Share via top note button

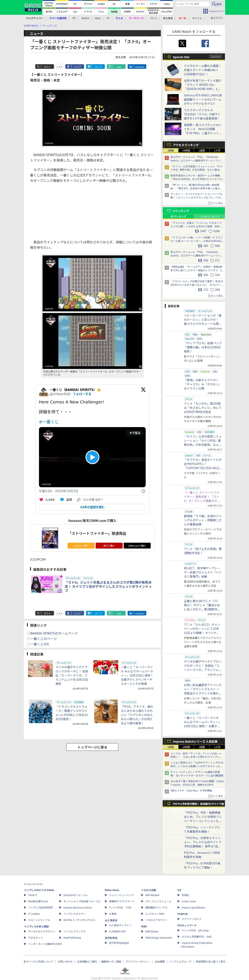point(117,67)
